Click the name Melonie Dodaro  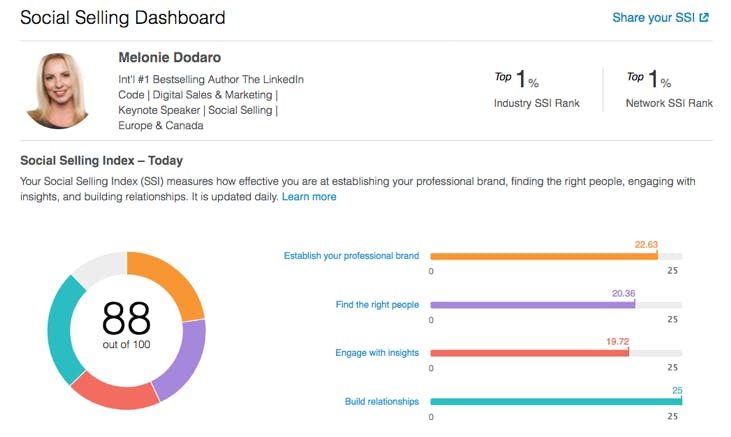pos(170,57)
